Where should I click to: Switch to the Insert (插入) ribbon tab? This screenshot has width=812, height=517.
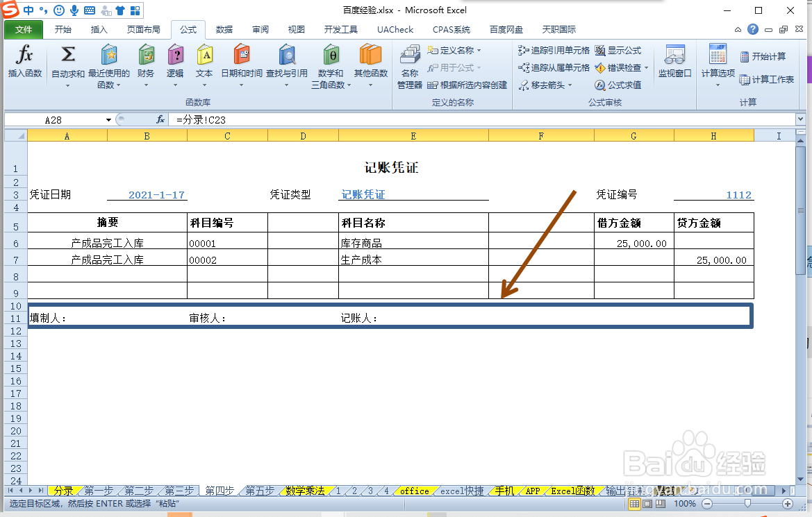pos(99,30)
